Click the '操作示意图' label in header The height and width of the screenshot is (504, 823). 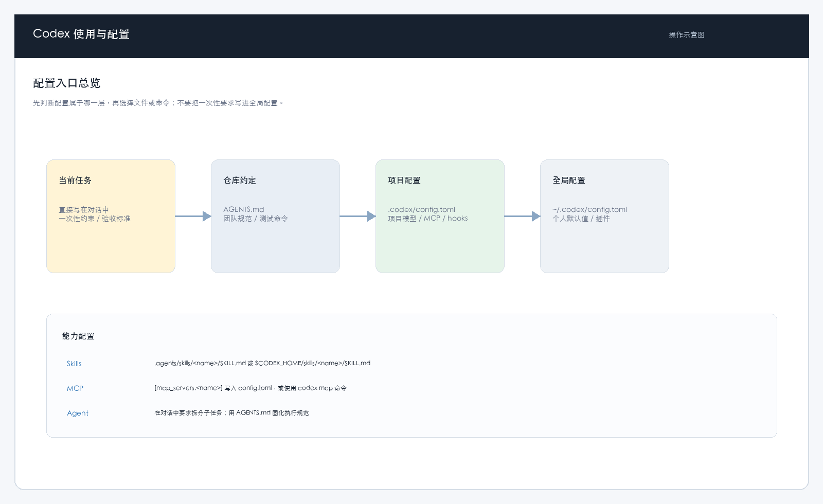[686, 35]
